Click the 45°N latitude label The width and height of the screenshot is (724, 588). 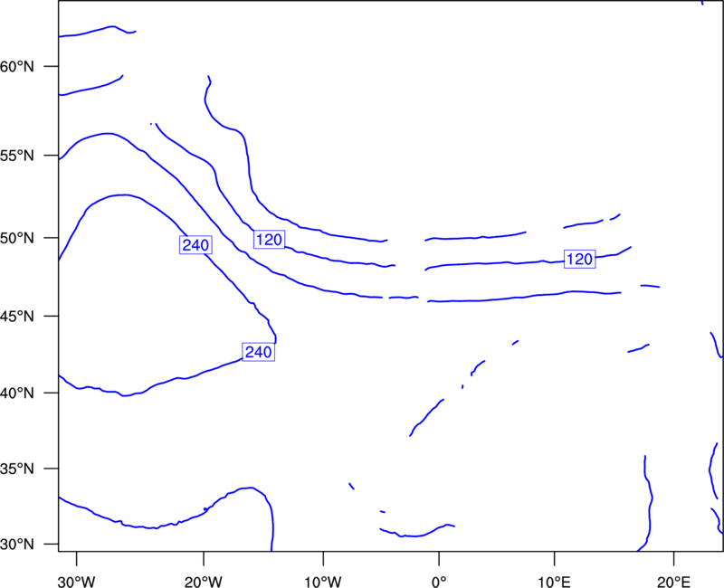click(x=17, y=317)
